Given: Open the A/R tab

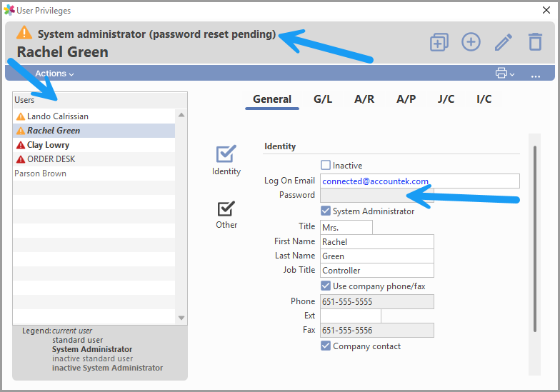Looking at the screenshot, I should (364, 99).
